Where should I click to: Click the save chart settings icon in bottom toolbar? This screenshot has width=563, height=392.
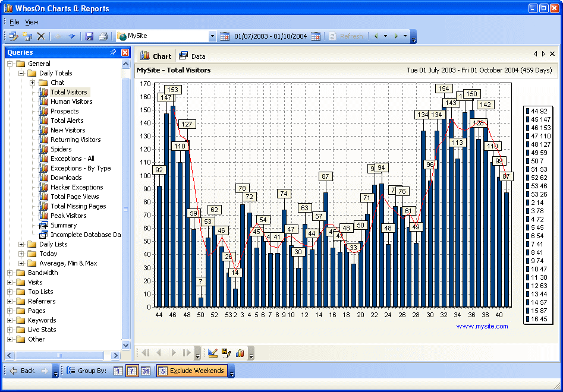tap(227, 353)
